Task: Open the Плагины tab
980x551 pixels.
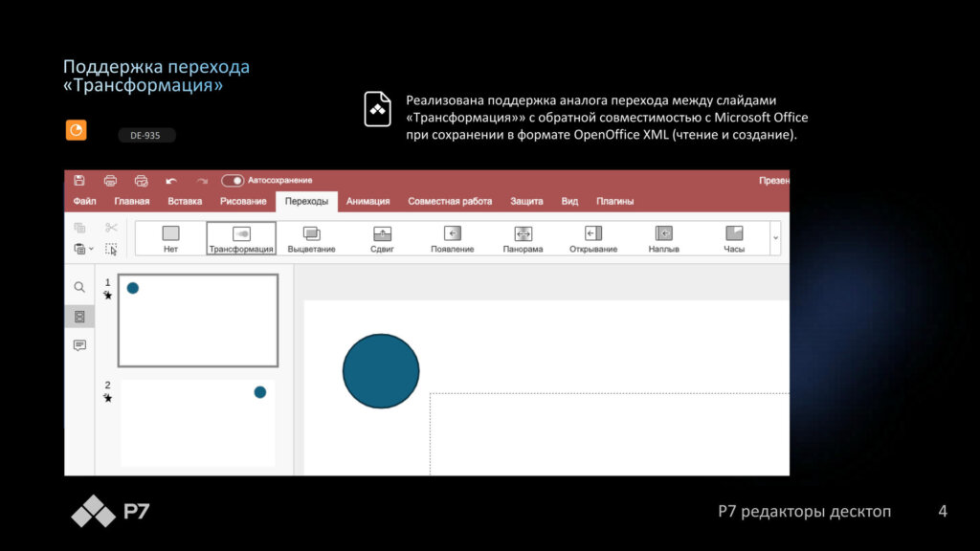Action: tap(614, 201)
